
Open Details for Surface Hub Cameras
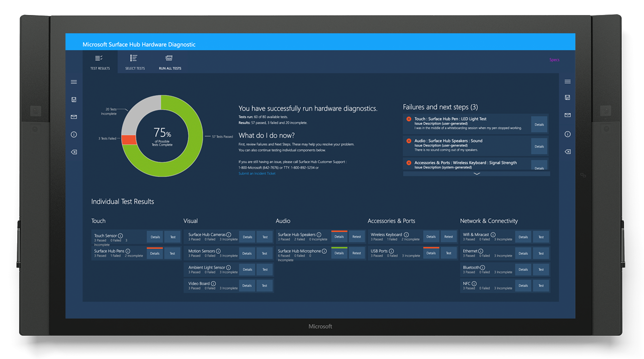tap(247, 237)
